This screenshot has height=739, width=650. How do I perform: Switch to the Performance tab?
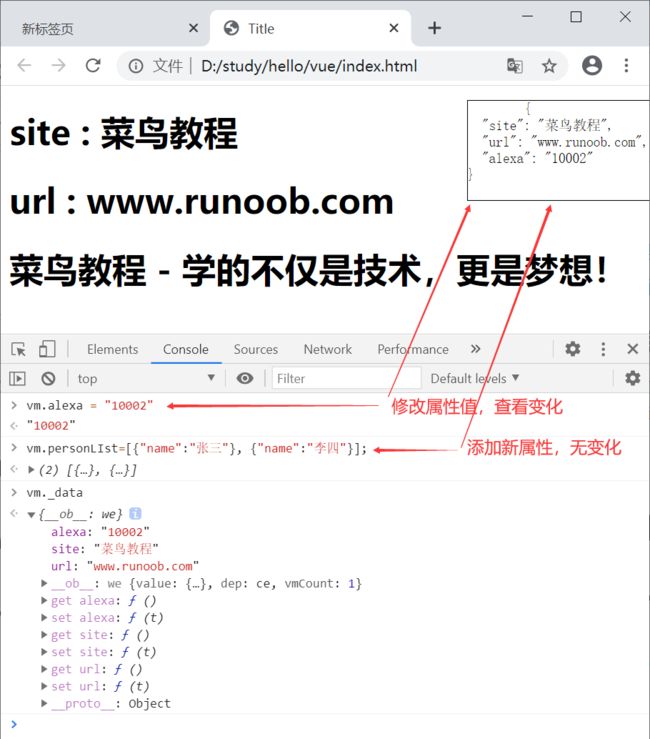[413, 349]
